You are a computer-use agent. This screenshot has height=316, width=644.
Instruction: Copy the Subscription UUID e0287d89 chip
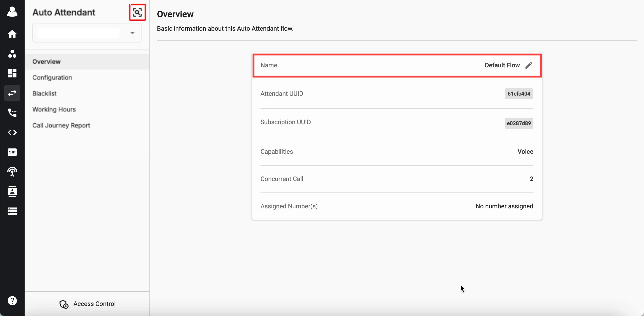[519, 123]
